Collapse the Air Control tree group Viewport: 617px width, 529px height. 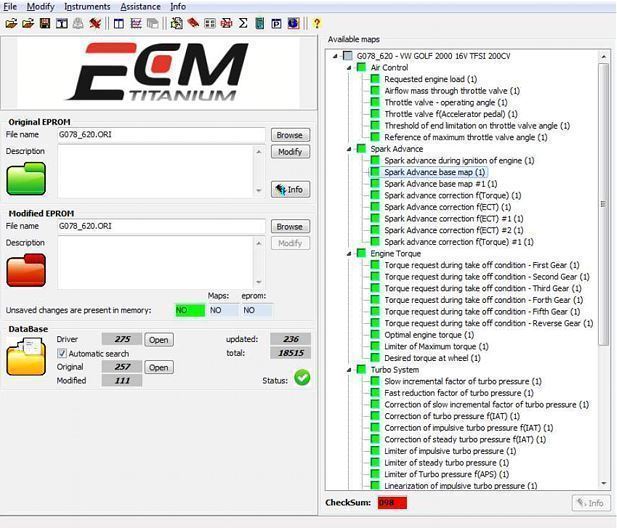[347, 68]
